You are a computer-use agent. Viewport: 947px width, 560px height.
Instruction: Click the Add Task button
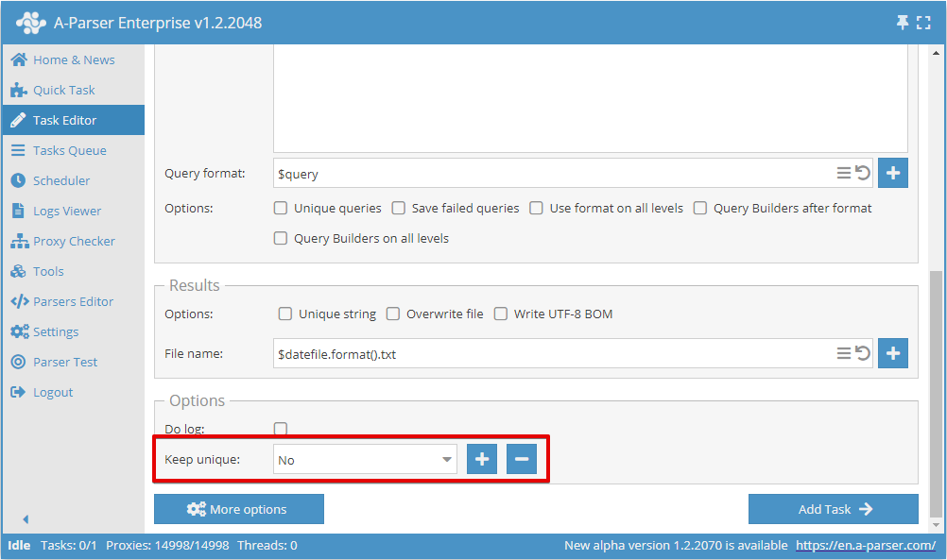pos(833,509)
